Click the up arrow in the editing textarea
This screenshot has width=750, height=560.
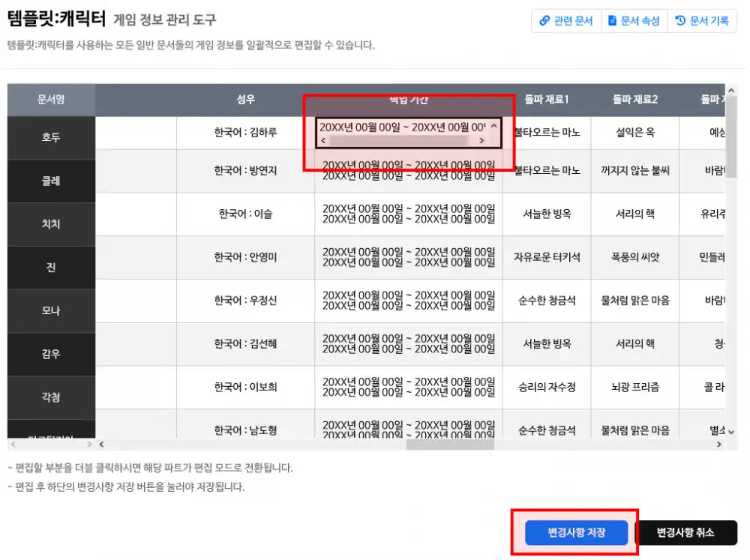[x=493, y=126]
